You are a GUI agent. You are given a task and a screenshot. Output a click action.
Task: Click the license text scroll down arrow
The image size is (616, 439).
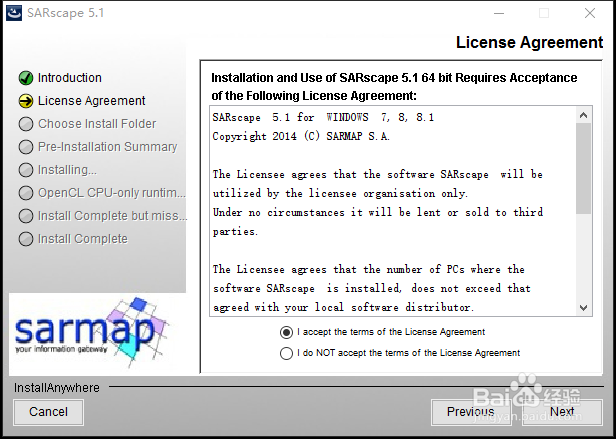click(583, 308)
